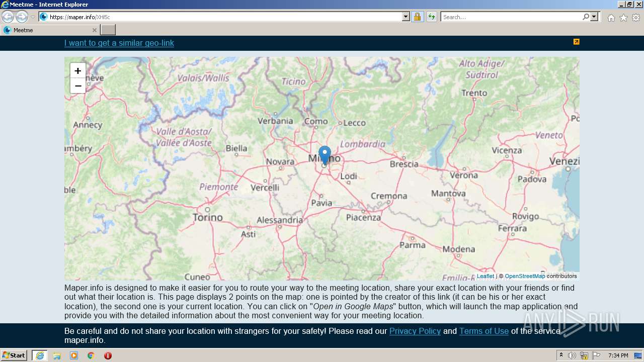Go back with browser Back button
The height and width of the screenshot is (362, 644).
pos(8,17)
